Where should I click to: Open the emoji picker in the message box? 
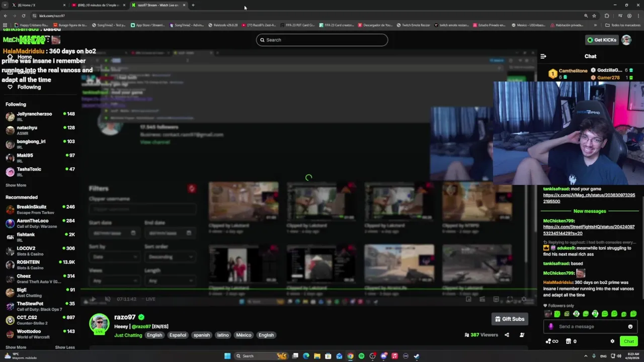(x=630, y=326)
